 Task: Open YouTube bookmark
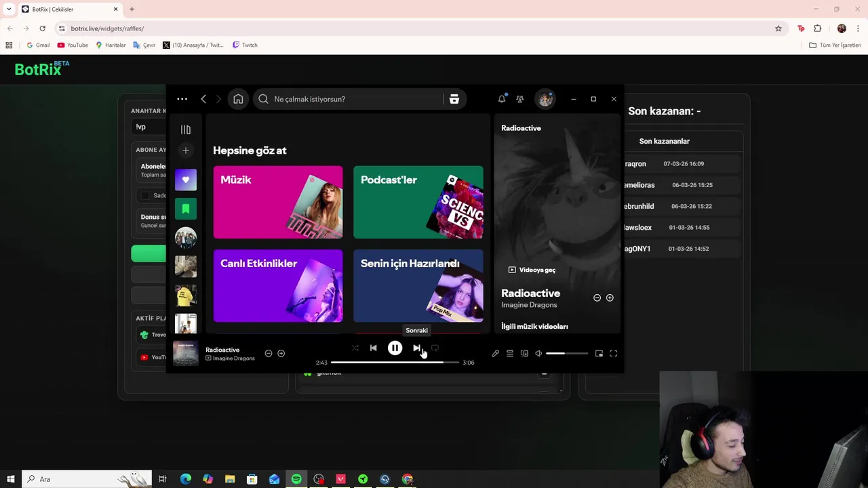click(x=73, y=45)
